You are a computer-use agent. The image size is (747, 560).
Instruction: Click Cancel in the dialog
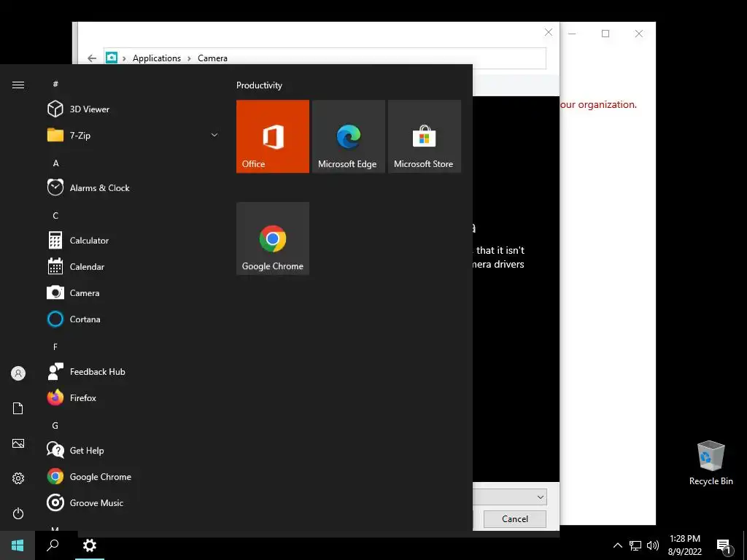(x=515, y=518)
